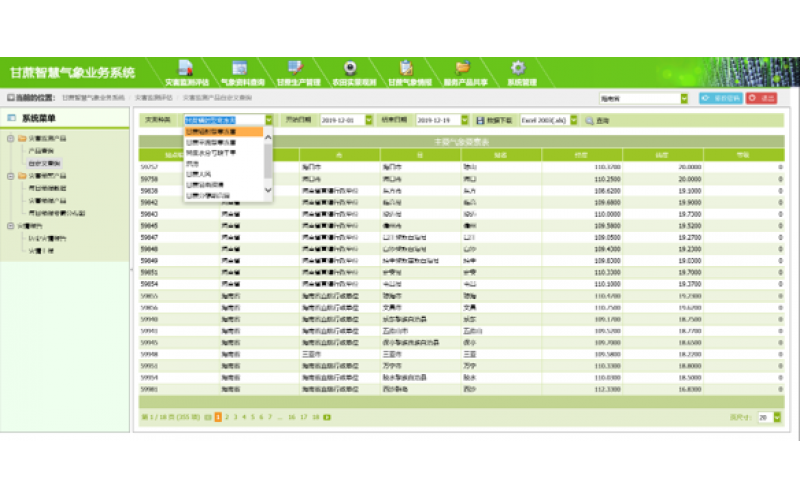800x500 pixels.
Task: Click the blue change-password button in header
Action: [x=720, y=98]
